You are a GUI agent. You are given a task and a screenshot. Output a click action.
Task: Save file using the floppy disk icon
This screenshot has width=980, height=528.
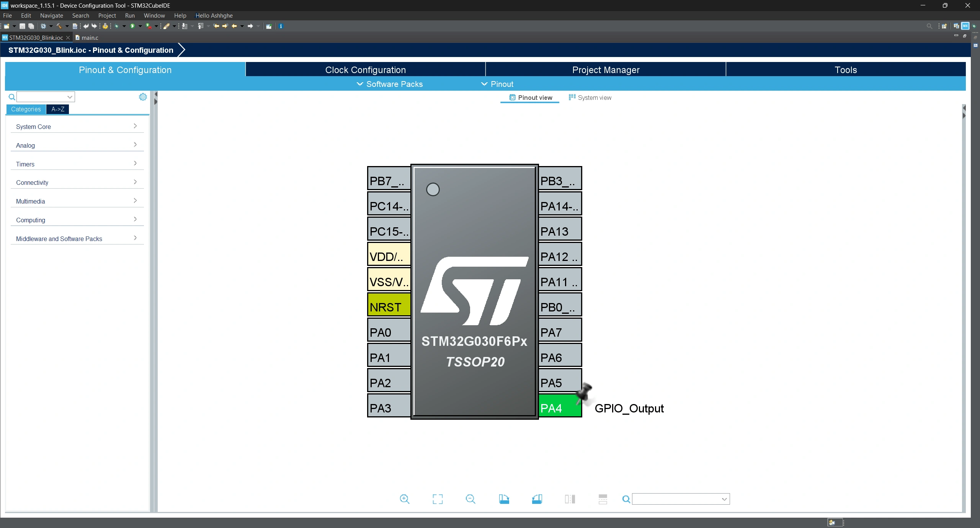point(22,26)
